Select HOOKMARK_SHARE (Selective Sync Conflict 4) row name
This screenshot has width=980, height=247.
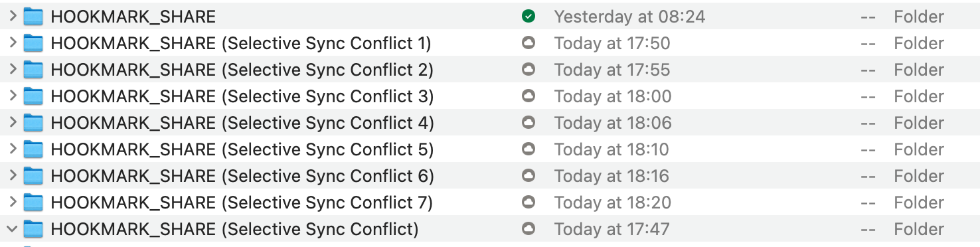[x=242, y=123]
